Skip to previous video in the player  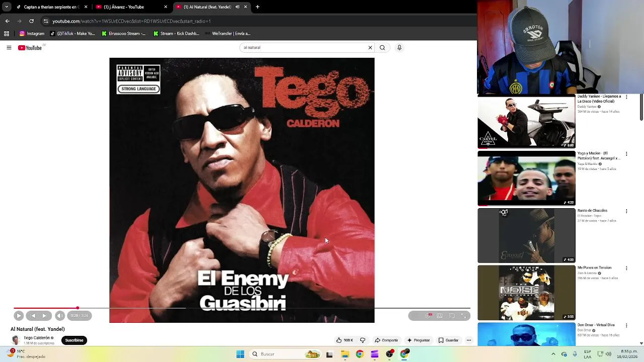[33, 316]
